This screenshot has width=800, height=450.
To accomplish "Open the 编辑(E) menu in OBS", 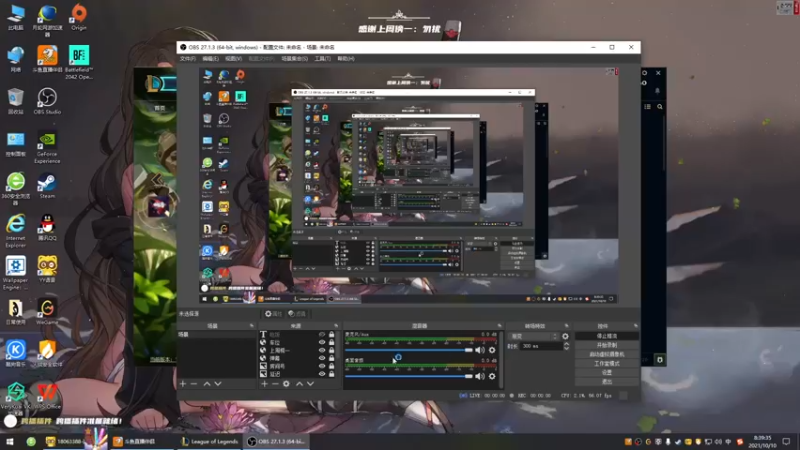I will coord(210,59).
